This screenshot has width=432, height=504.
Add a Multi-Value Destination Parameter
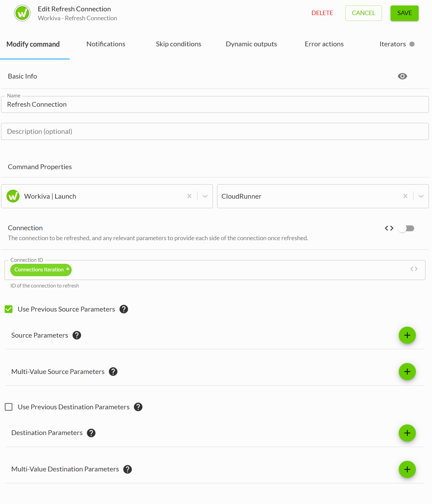[407, 469]
